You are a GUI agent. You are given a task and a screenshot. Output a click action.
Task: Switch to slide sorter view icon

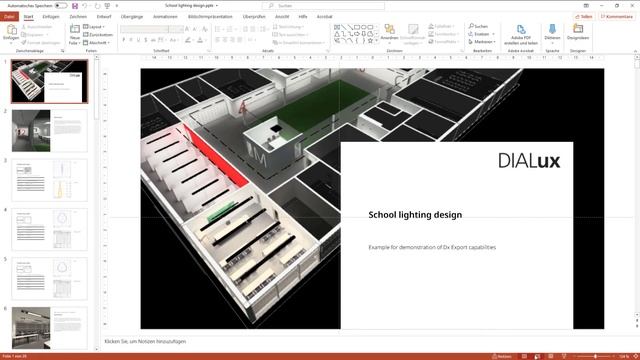point(537,356)
